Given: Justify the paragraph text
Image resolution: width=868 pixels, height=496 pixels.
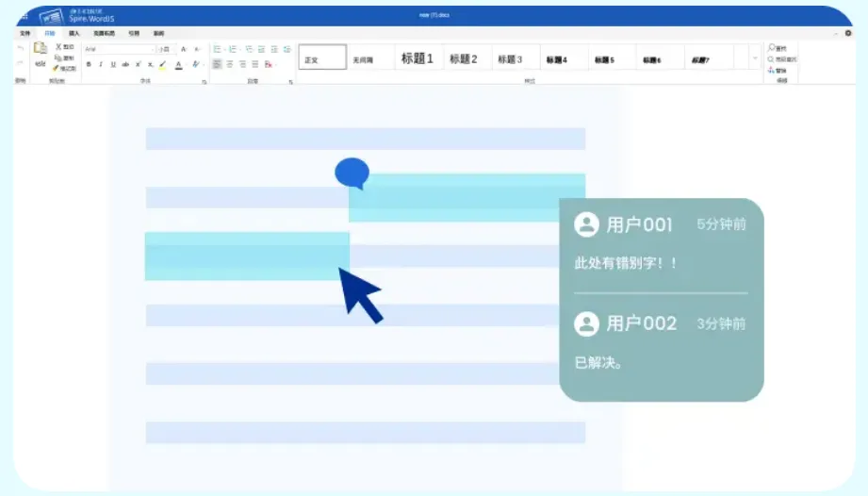Looking at the screenshot, I should (255, 65).
